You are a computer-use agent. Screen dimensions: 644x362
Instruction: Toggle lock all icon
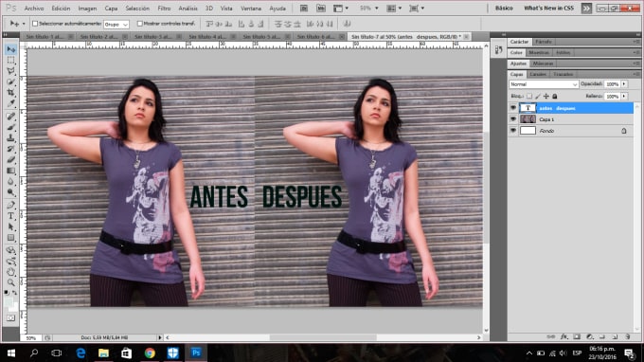click(x=554, y=96)
